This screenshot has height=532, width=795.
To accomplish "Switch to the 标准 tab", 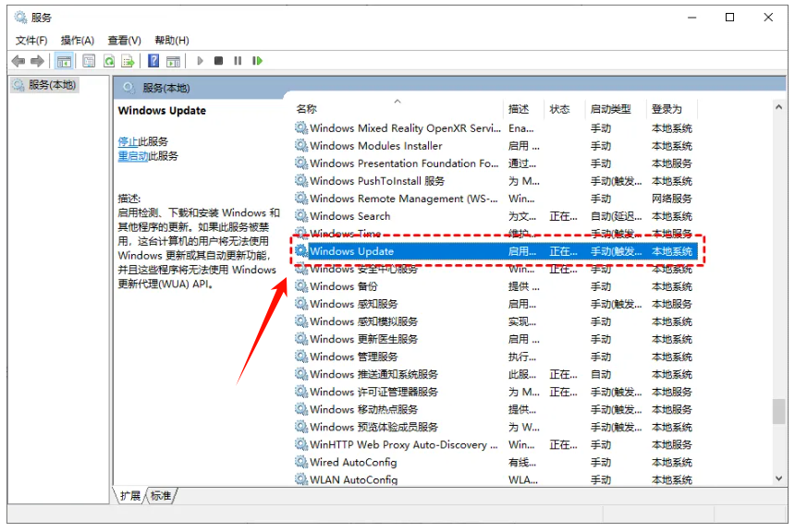I will 161,496.
